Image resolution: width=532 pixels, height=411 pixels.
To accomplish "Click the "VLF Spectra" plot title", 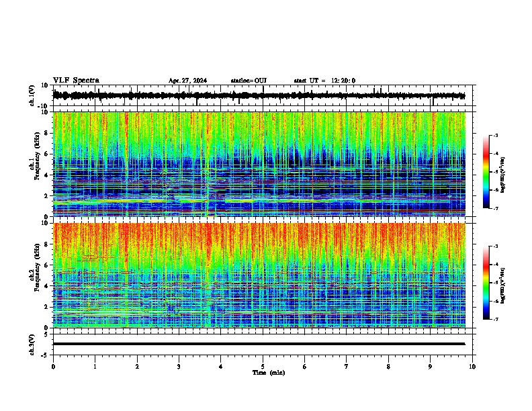I will pos(77,81).
